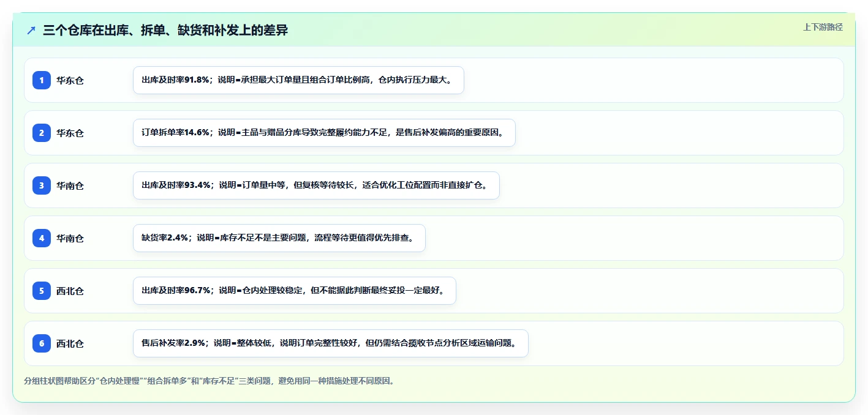868x415 pixels.
Task: Click the footer note about 分组柱状图
Action: coord(209,381)
